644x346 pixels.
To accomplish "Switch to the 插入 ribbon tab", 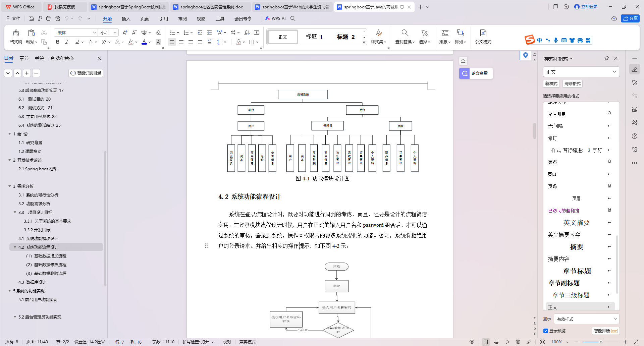I will [126, 19].
